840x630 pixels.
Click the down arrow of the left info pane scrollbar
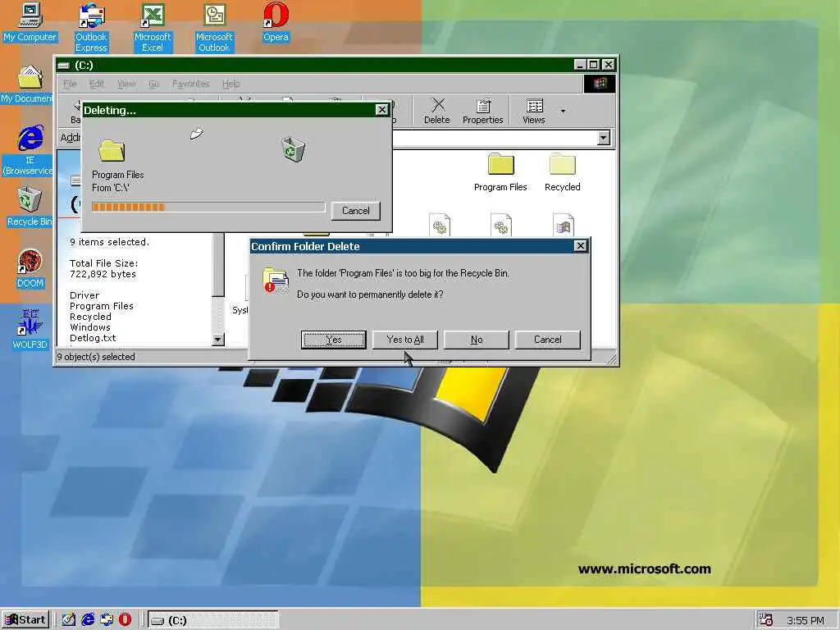pyautogui.click(x=218, y=339)
